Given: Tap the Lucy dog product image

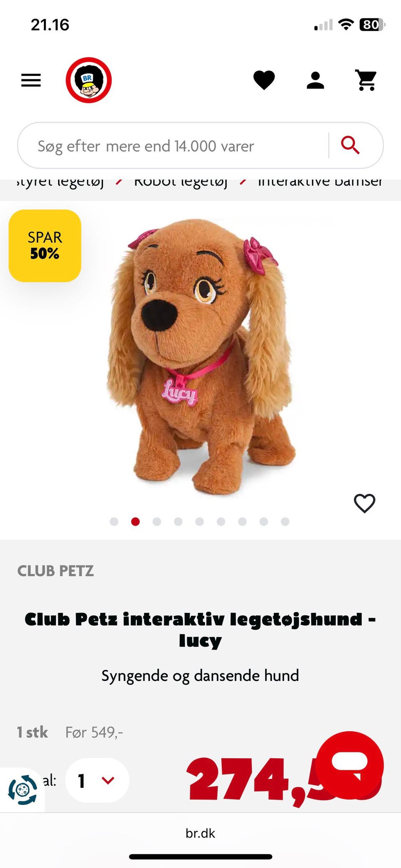Looking at the screenshot, I should click(x=200, y=357).
